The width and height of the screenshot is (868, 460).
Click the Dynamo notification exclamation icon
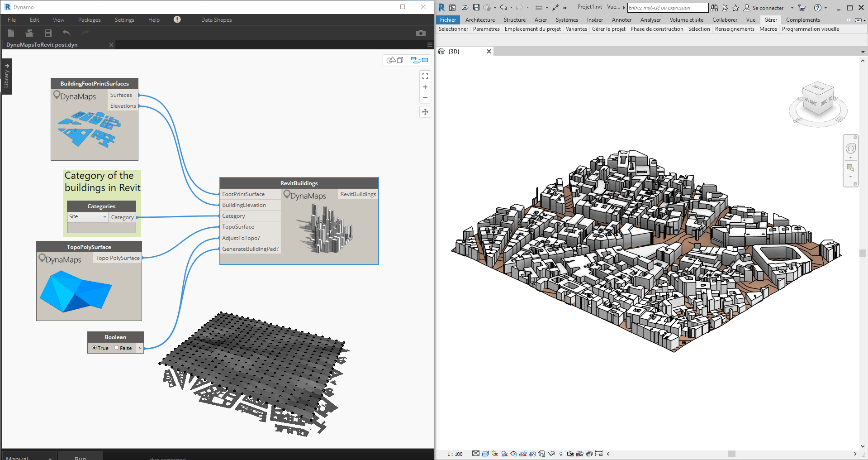tap(177, 19)
